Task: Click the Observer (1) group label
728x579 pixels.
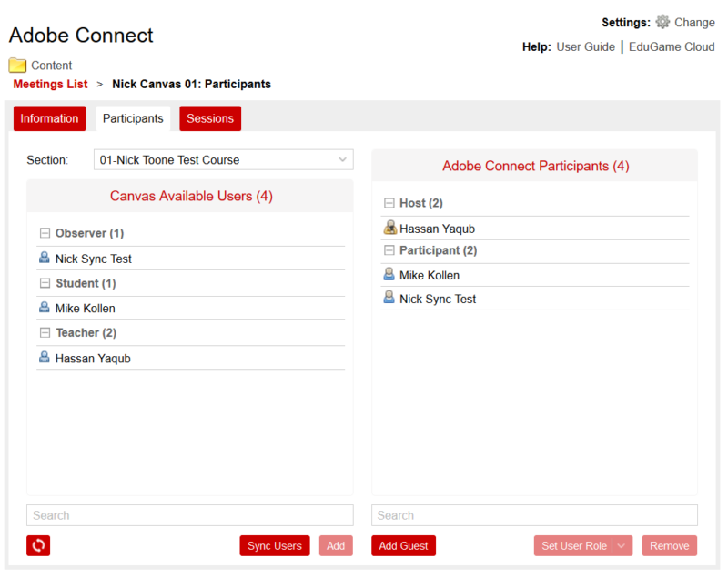Action: point(89,233)
